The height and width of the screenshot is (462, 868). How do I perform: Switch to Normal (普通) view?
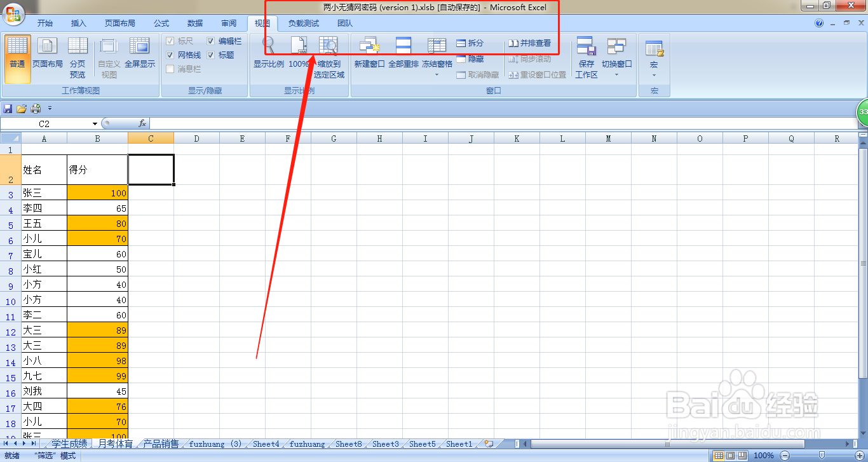click(17, 58)
